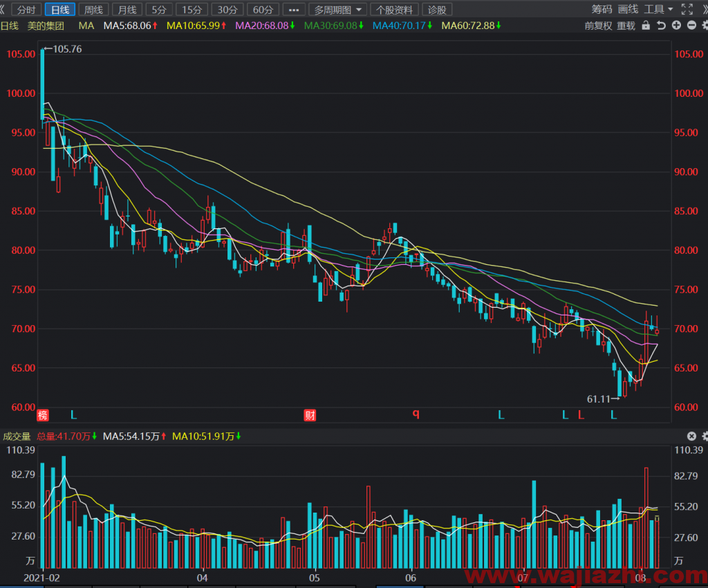Viewport: 708px width, 588px height.
Task: Click the first cyan L marker in February
Action: (73, 414)
